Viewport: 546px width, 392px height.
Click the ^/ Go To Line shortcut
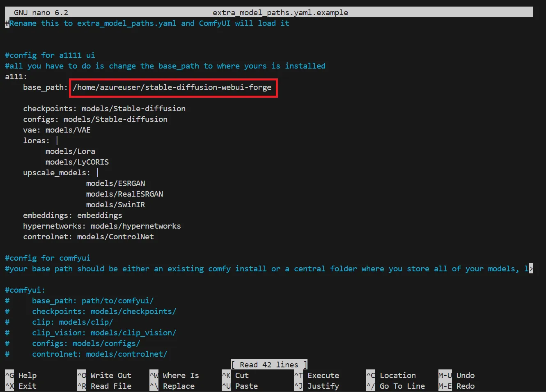(396, 386)
